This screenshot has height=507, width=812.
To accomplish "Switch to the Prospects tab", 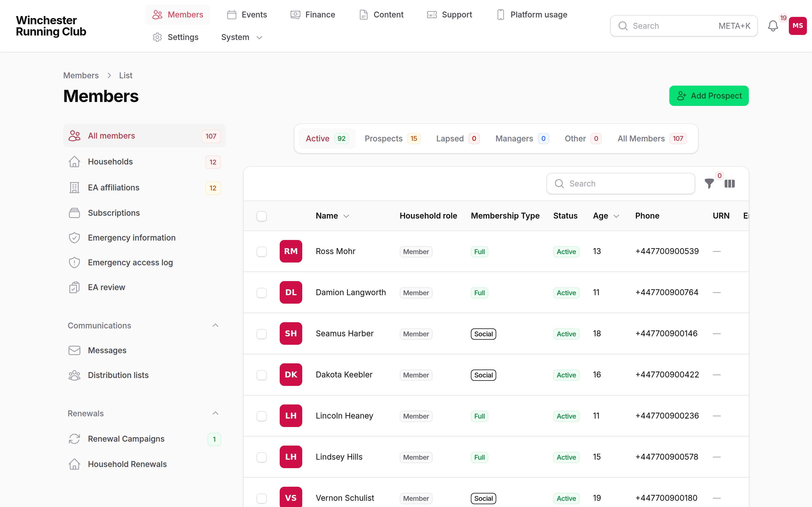I will 392,139.
